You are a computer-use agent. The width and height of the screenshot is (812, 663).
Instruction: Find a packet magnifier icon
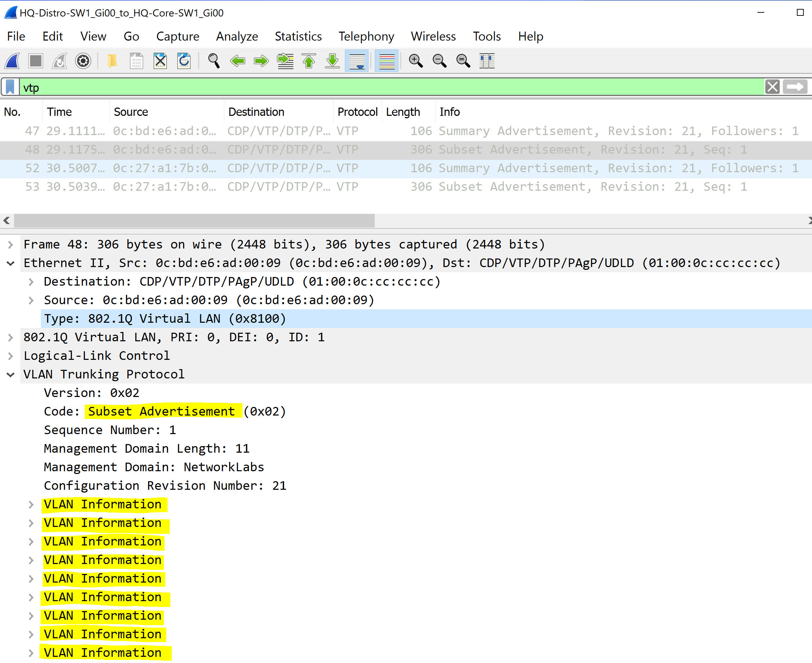pyautogui.click(x=214, y=61)
